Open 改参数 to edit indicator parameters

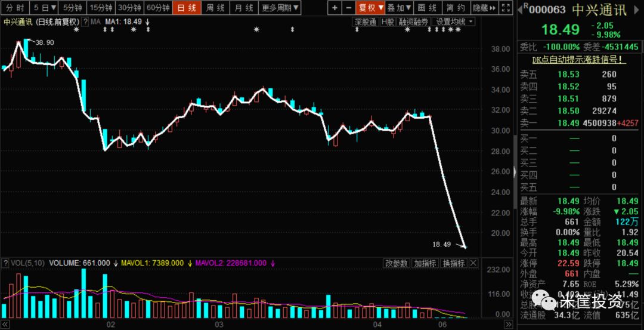point(397,263)
